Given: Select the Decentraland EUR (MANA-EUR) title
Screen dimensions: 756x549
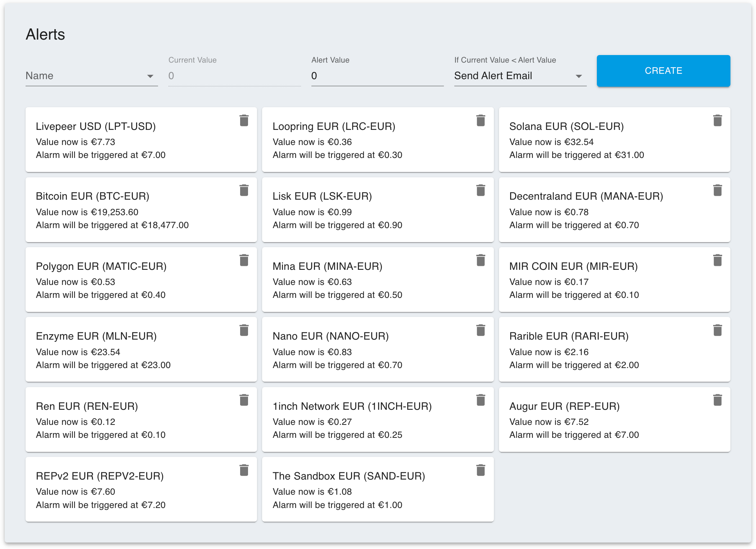Looking at the screenshot, I should click(586, 196).
